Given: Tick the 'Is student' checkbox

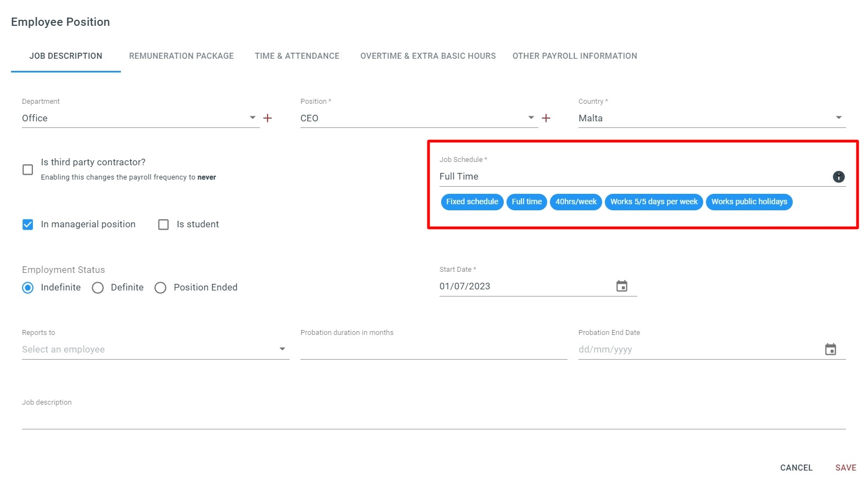Looking at the screenshot, I should [163, 225].
